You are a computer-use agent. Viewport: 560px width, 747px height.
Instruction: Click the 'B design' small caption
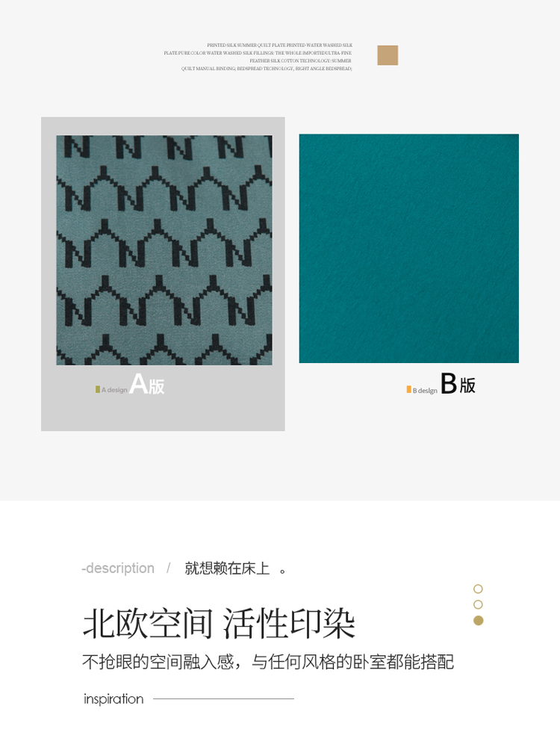pyautogui.click(x=425, y=391)
